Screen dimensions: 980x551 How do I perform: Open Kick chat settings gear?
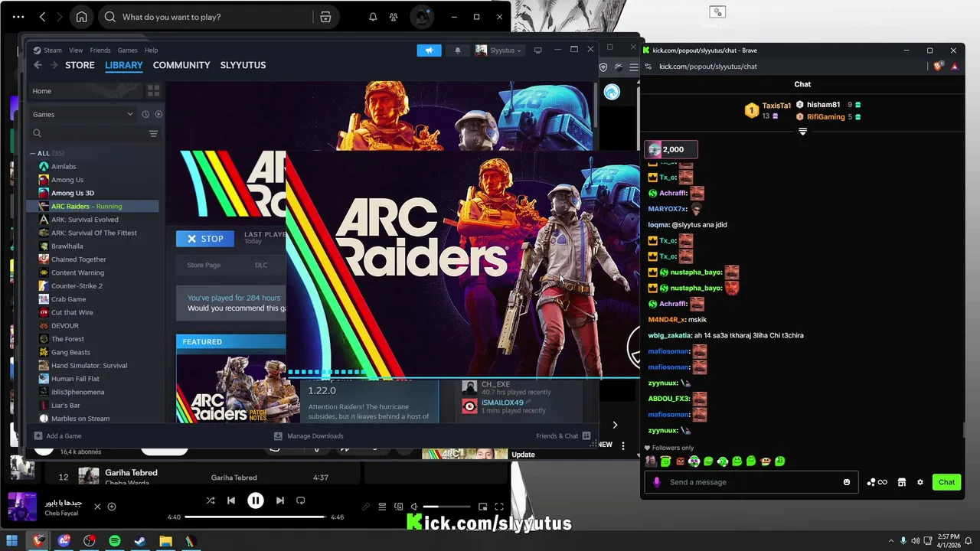920,482
